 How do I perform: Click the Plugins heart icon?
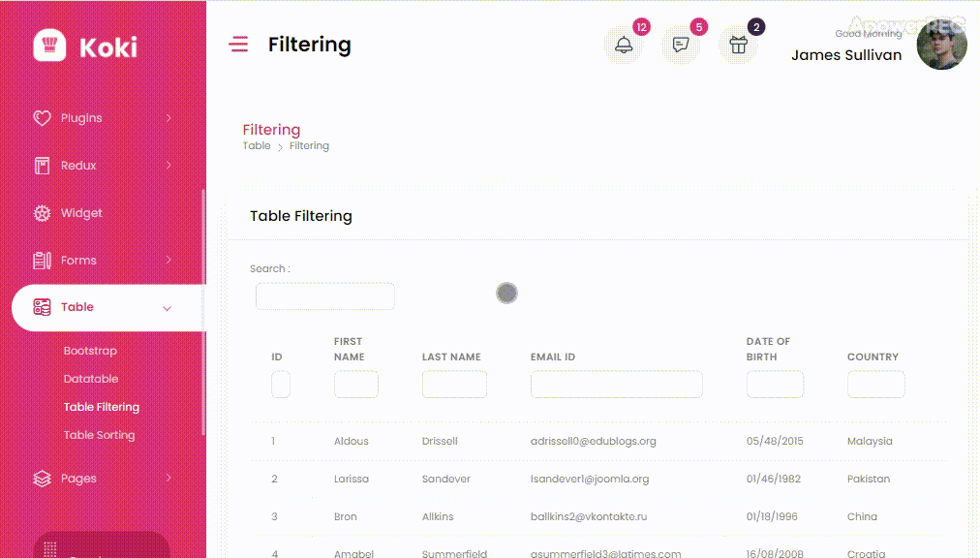(x=42, y=118)
